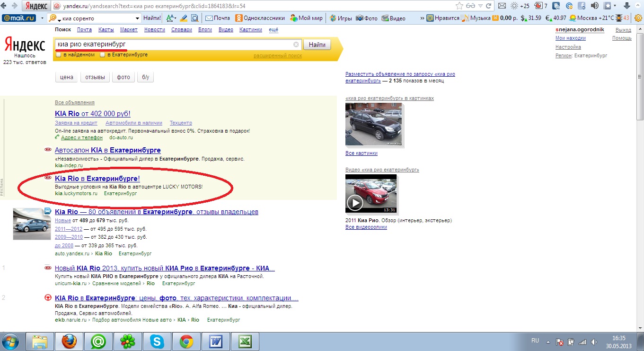The image size is (644, 351).
Task: Clear the Yandex search box with the X icon
Action: (296, 45)
